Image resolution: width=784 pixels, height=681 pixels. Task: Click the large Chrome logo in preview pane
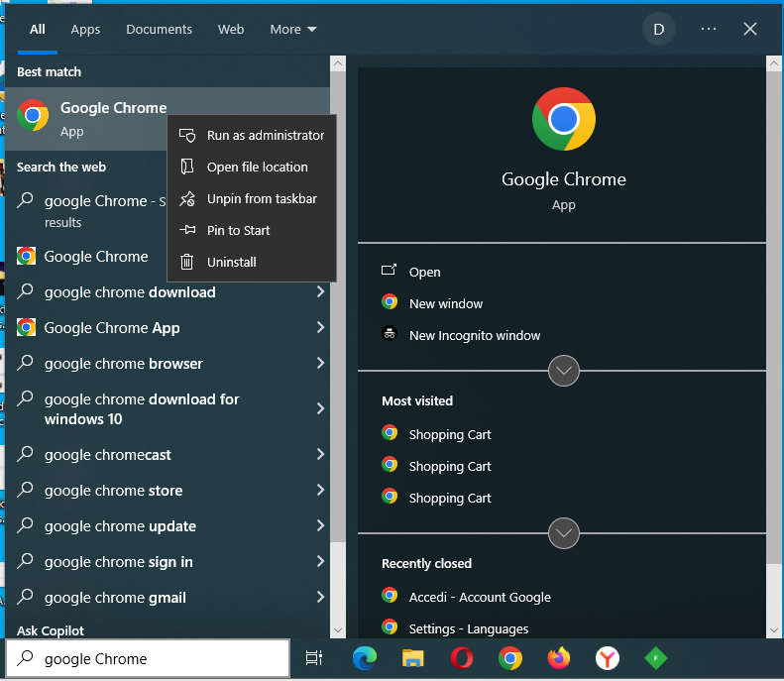point(564,119)
